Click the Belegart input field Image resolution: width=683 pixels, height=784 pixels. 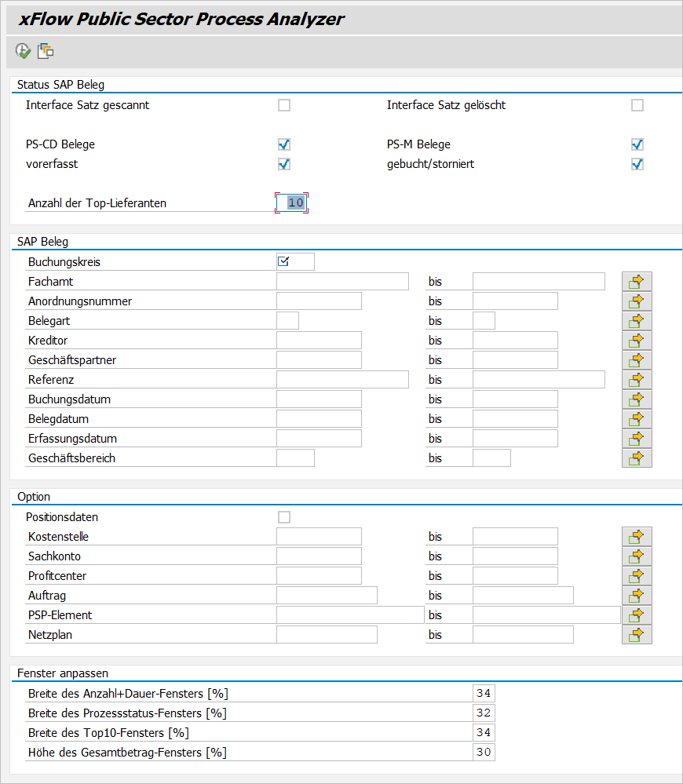[x=287, y=320]
